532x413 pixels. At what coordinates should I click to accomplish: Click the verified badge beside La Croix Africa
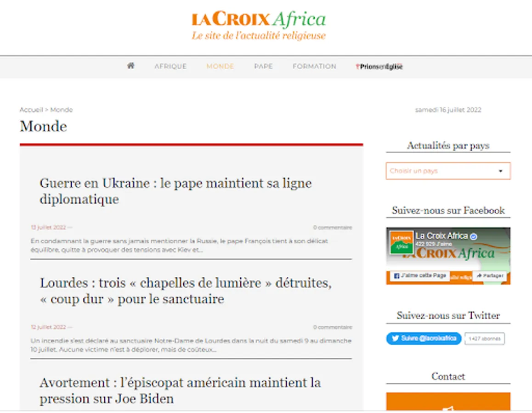[474, 236]
